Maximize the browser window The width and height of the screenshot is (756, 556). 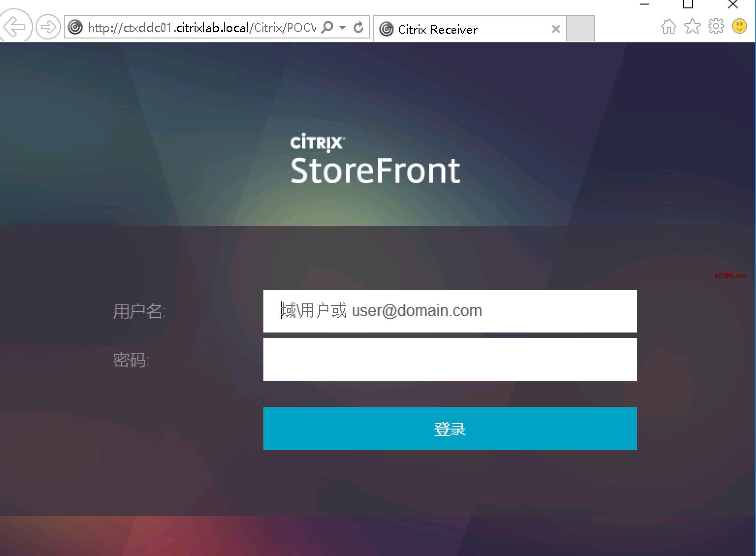coord(688,4)
